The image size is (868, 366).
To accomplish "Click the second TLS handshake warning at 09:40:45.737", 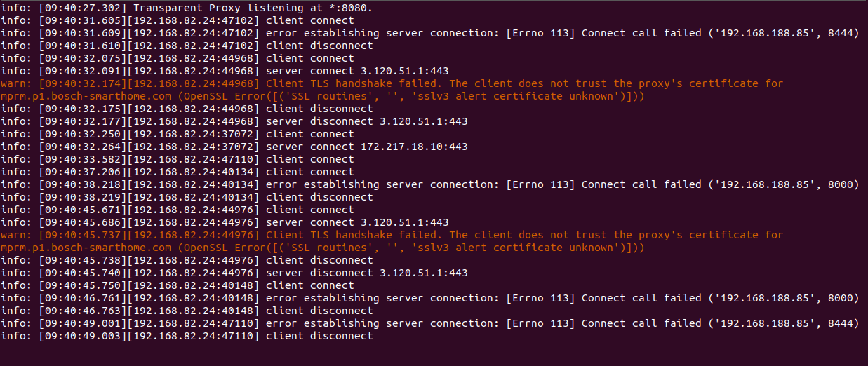I will point(392,241).
